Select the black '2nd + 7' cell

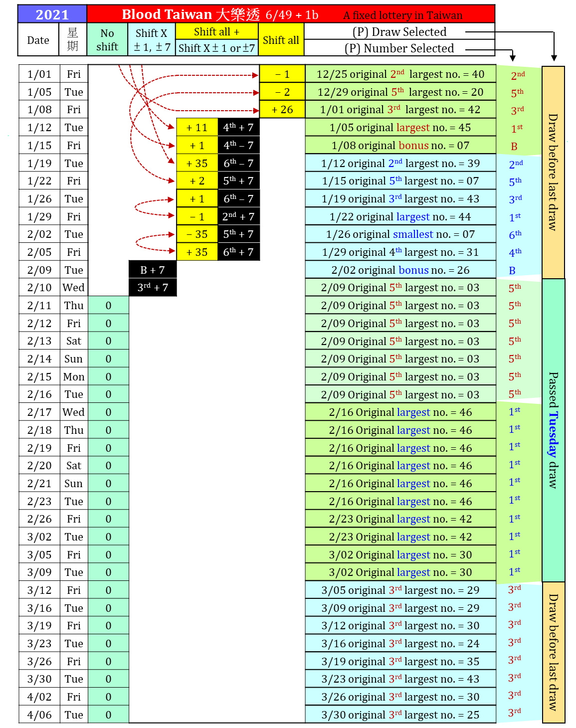(x=238, y=216)
